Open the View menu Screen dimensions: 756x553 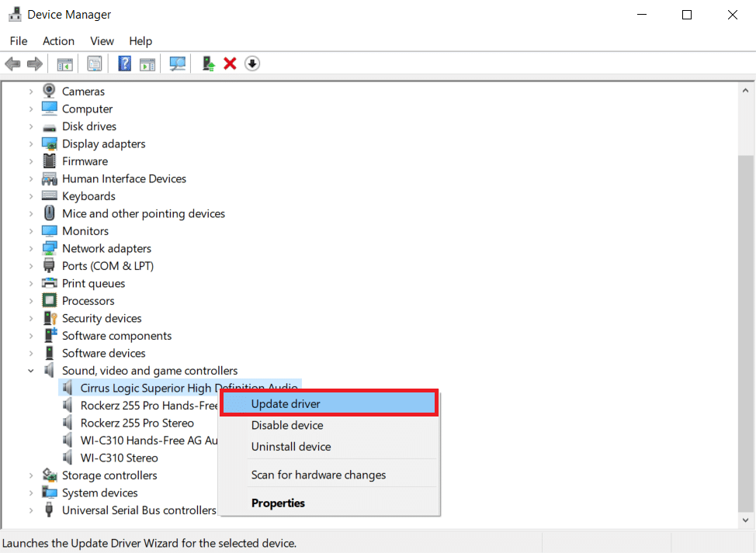(x=102, y=41)
